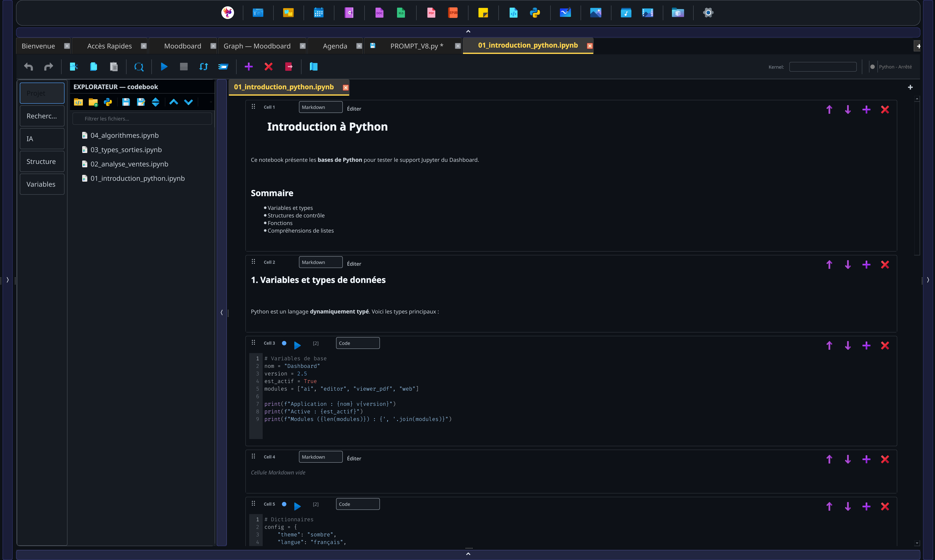Screen dimensions: 935x560
Task: Stop execution with the grey square button
Action: 184,67
